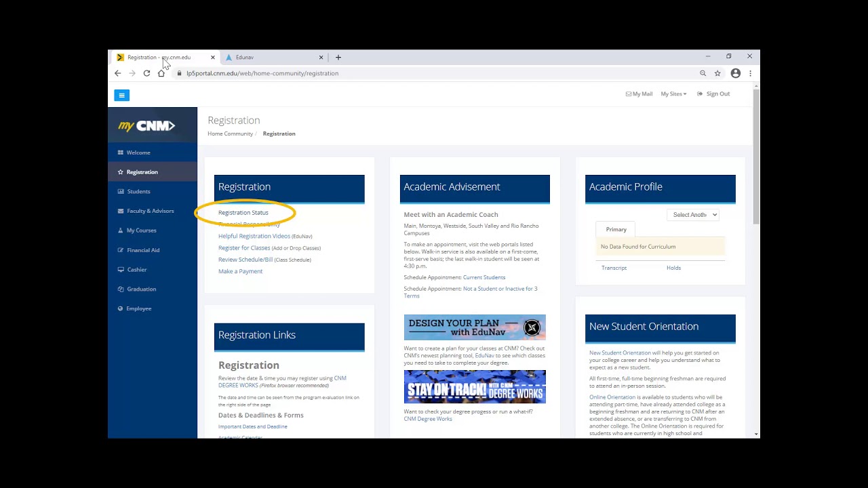Click Design Your Plan EduNav banner
868x488 pixels.
475,327
